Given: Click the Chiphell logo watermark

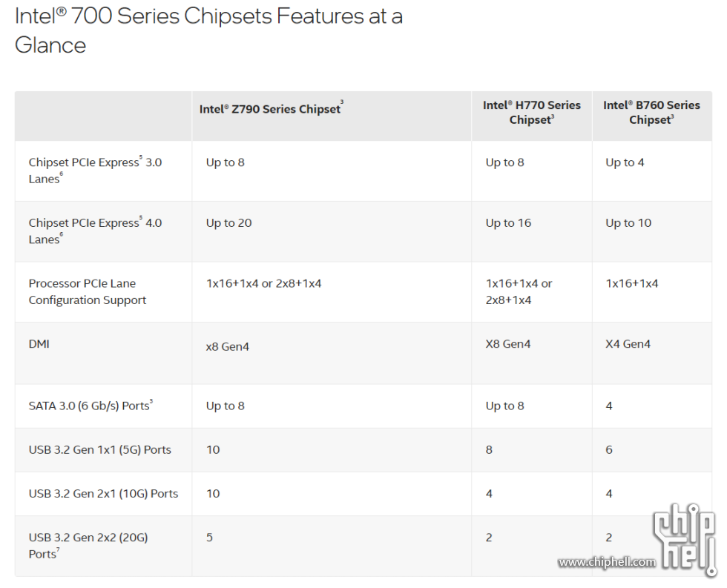Looking at the screenshot, I should pyautogui.click(x=684, y=538).
